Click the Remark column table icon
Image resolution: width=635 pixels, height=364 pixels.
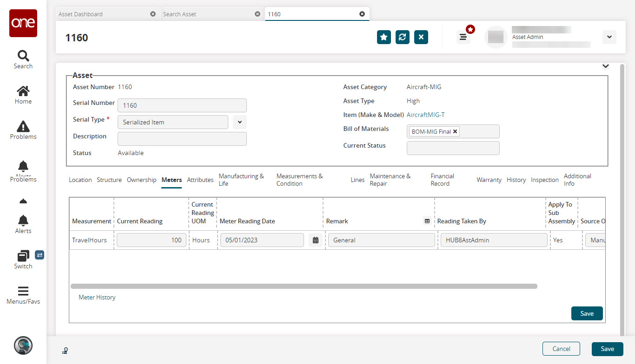click(x=427, y=221)
